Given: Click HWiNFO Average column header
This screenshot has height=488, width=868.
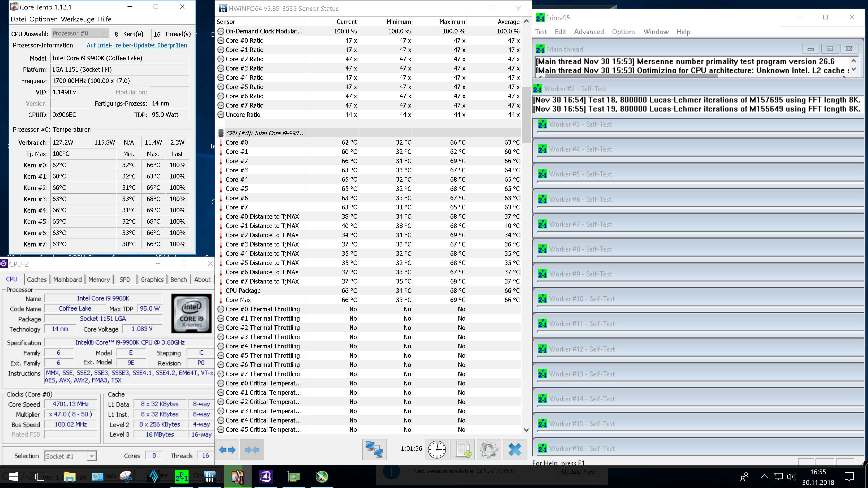Looking at the screenshot, I should coord(494,21).
